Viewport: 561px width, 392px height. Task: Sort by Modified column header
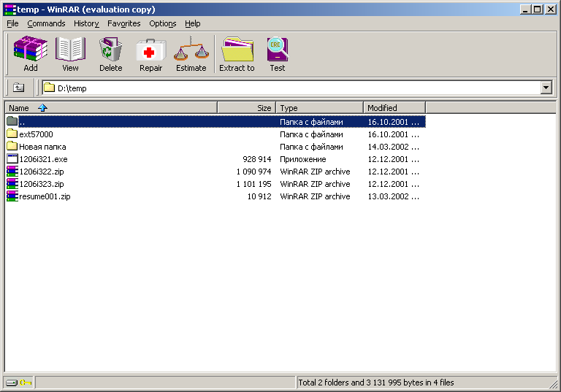(x=394, y=107)
